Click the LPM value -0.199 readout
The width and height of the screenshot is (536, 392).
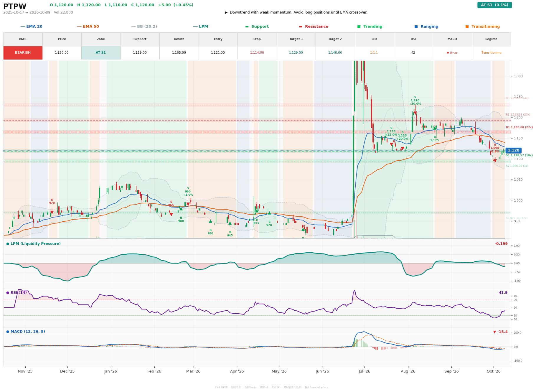click(x=501, y=244)
